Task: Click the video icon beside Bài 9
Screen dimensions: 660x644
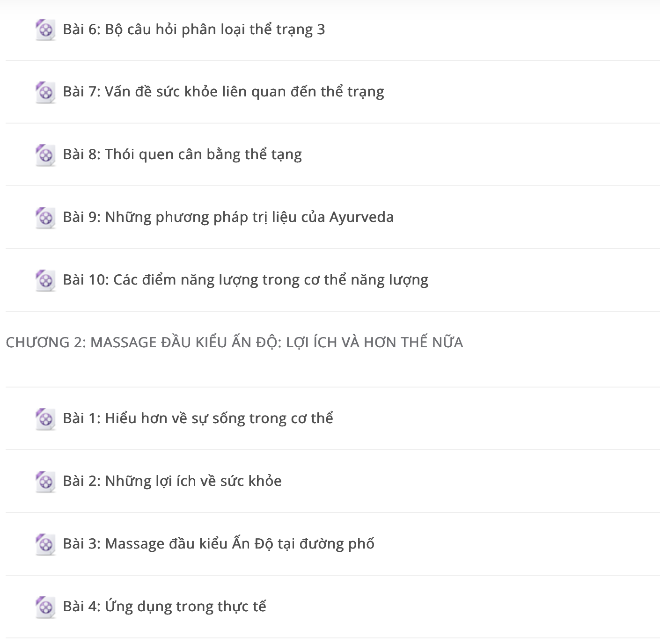Action: coord(45,218)
